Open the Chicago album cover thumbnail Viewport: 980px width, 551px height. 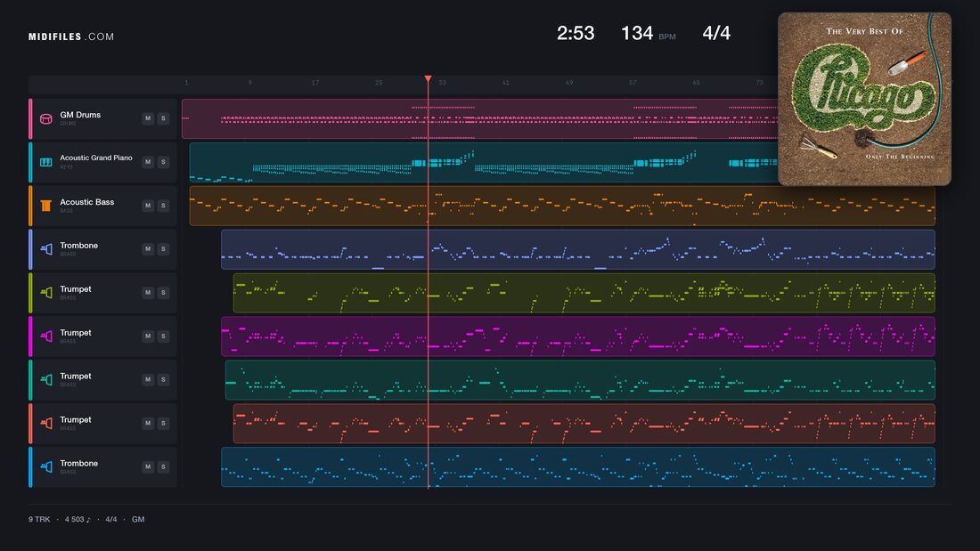pos(864,100)
